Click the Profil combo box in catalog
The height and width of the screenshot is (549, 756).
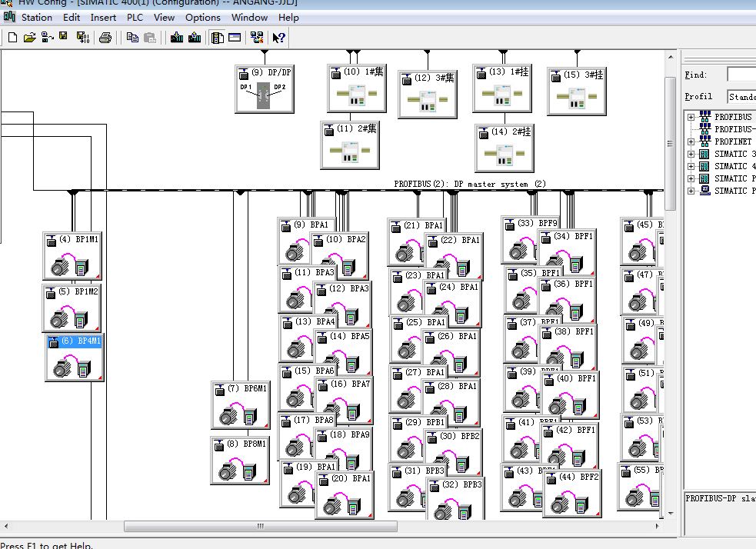(x=741, y=96)
